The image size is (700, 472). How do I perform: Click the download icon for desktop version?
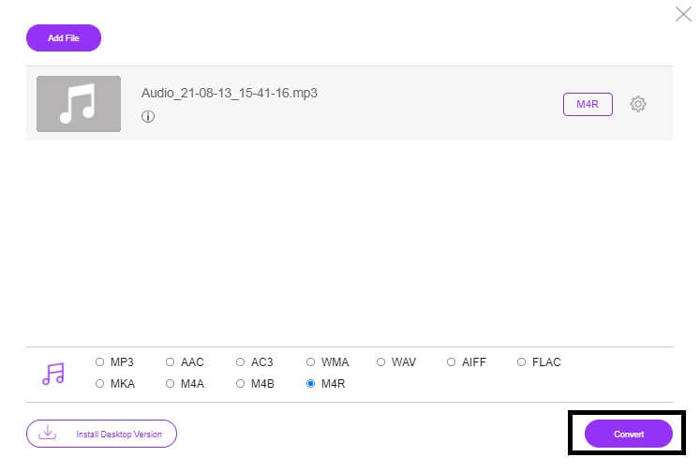[47, 434]
